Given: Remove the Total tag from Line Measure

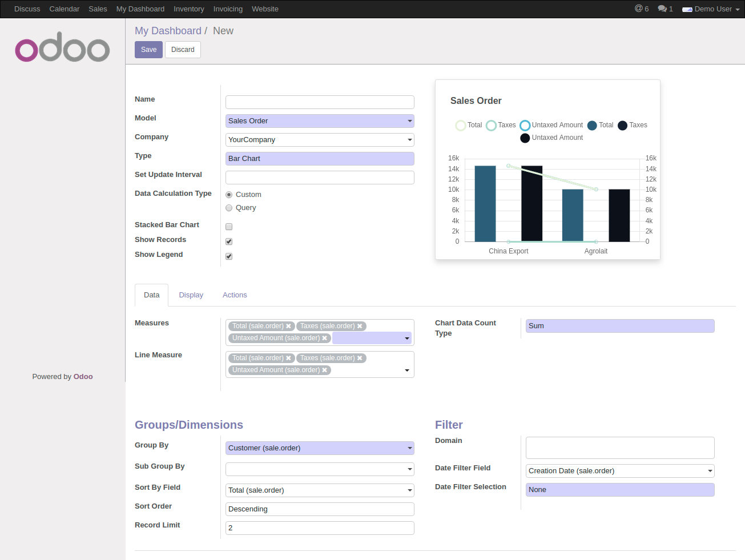Looking at the screenshot, I should 289,358.
